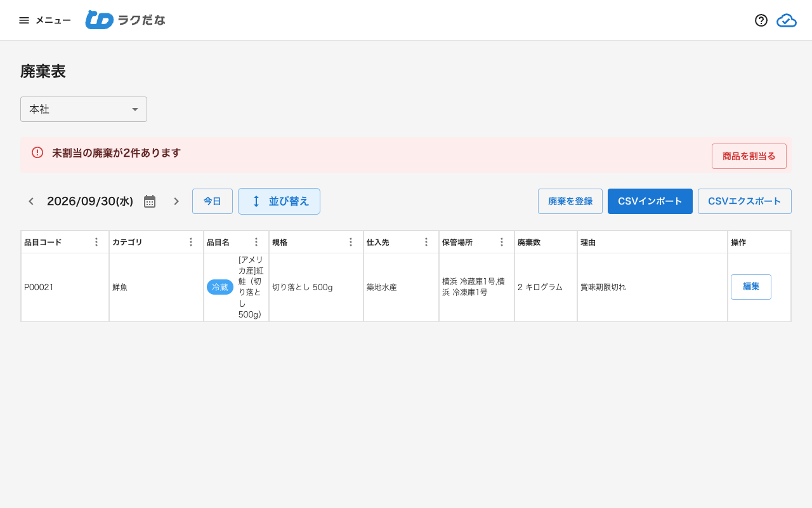The height and width of the screenshot is (508, 812).
Task: Click the [アメリカ産]紅鮭 item name
Action: (x=251, y=287)
